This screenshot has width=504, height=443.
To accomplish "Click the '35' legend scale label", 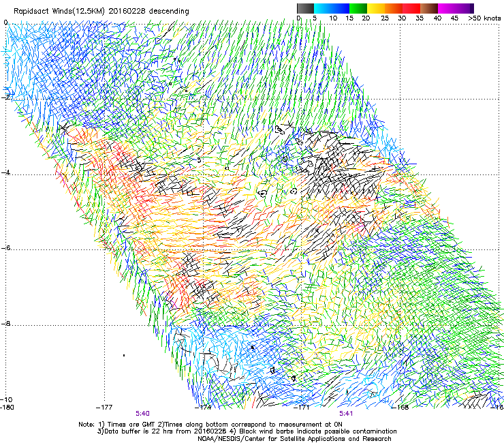I will click(420, 18).
